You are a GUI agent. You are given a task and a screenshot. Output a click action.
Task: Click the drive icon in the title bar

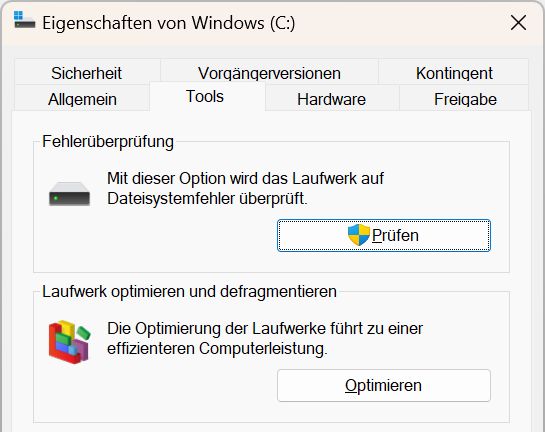(x=24, y=20)
